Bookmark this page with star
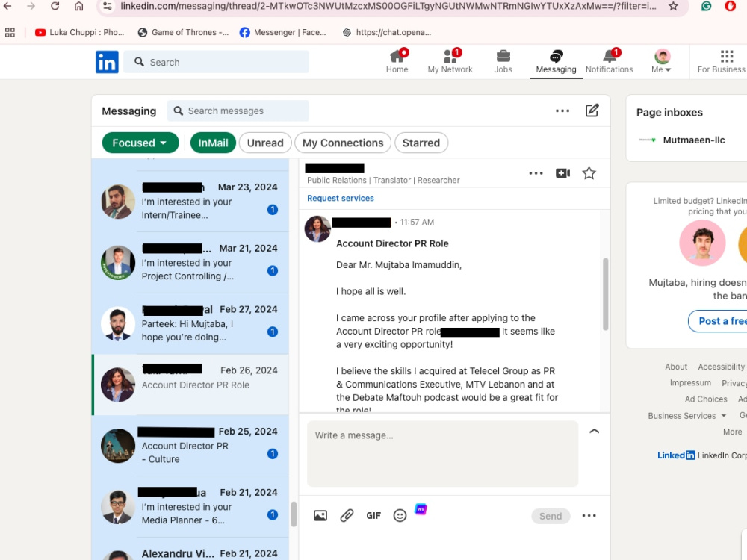 pos(673,6)
